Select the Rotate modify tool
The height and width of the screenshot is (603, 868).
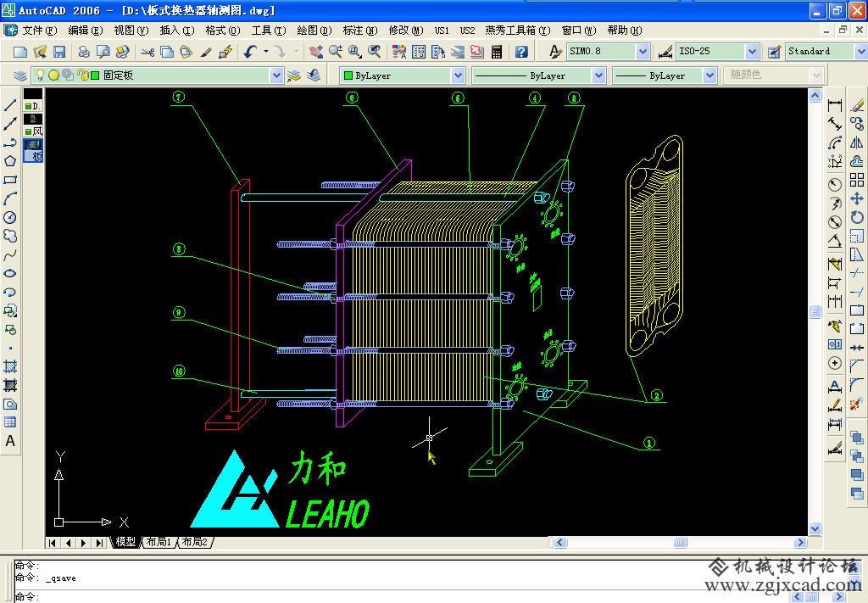click(857, 217)
